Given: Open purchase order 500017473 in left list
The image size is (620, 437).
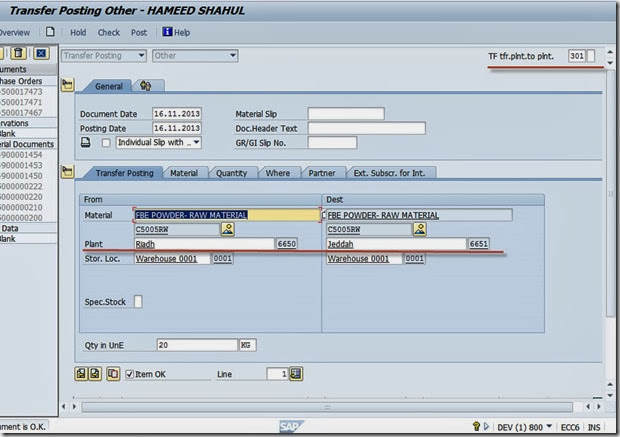Looking at the screenshot, I should click(21, 92).
